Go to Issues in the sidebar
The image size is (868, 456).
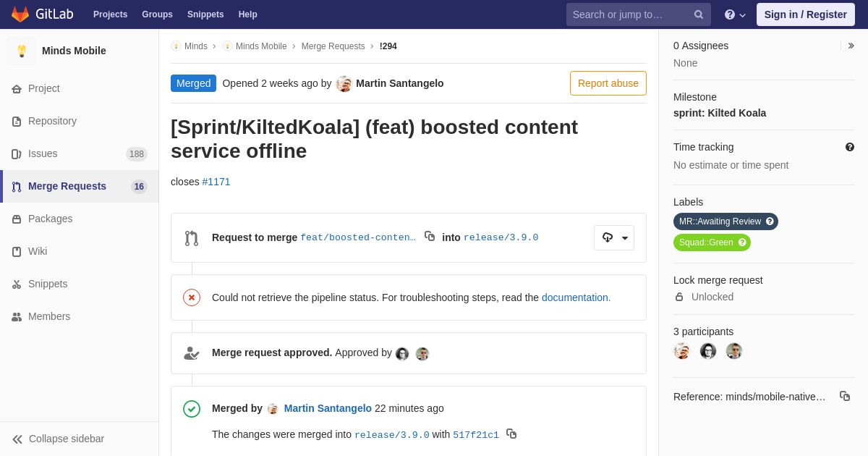(80, 154)
